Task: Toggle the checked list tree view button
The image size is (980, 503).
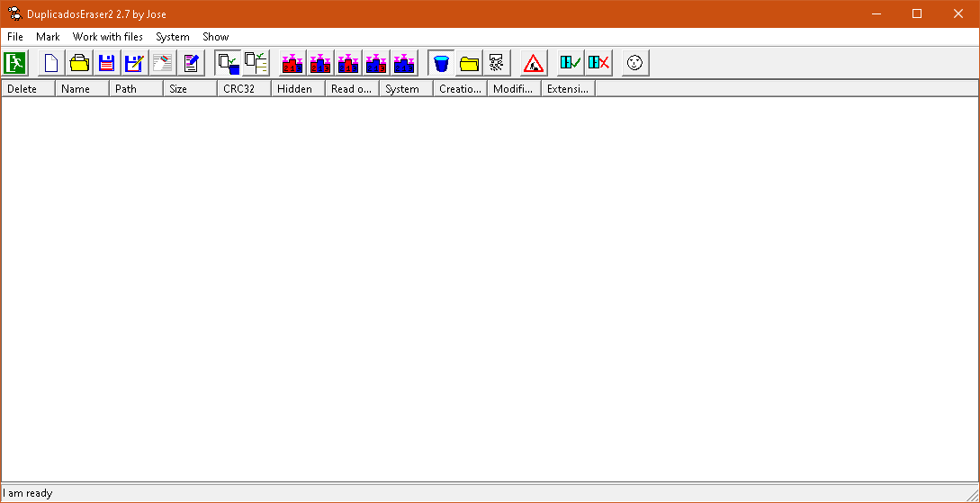Action: 256,63
